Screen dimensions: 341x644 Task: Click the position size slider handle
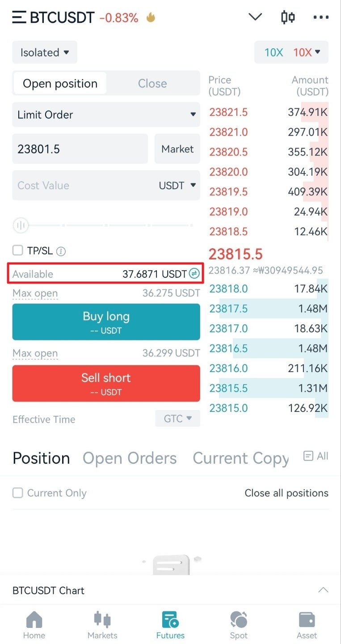tap(21, 225)
